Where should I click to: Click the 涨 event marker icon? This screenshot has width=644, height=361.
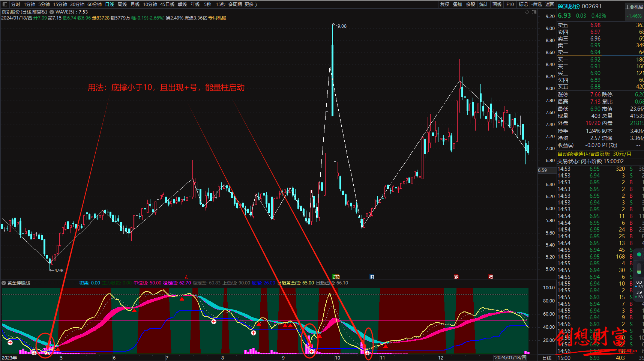pyautogui.click(x=456, y=277)
